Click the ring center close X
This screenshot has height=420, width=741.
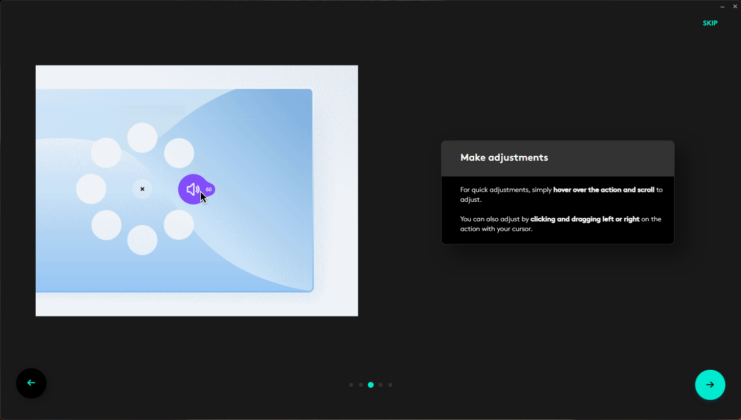[142, 189]
